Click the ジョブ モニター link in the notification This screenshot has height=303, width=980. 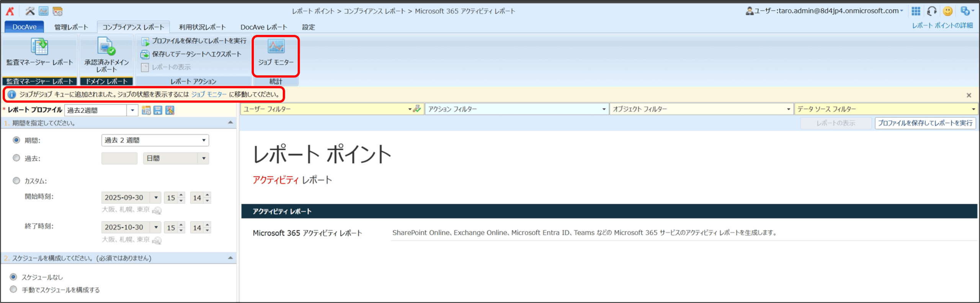tap(209, 94)
